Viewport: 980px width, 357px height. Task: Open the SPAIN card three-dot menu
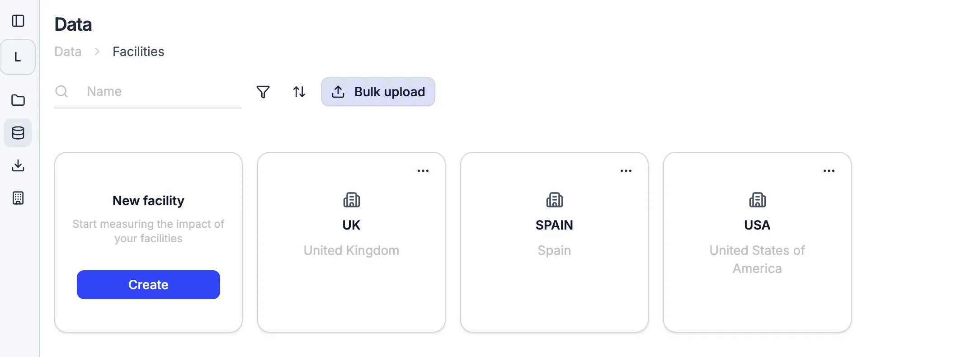tap(626, 170)
